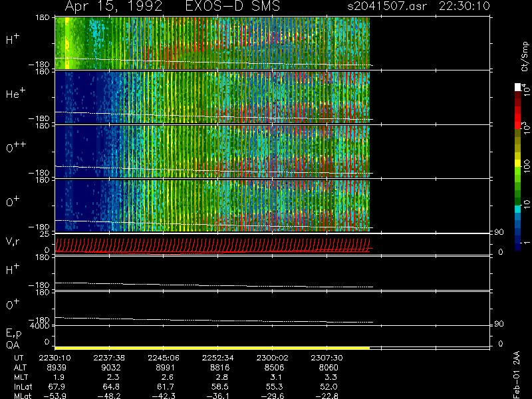This screenshot has height=399, width=532.
Task: Select the altitude value "8816"
Action: 220,368
